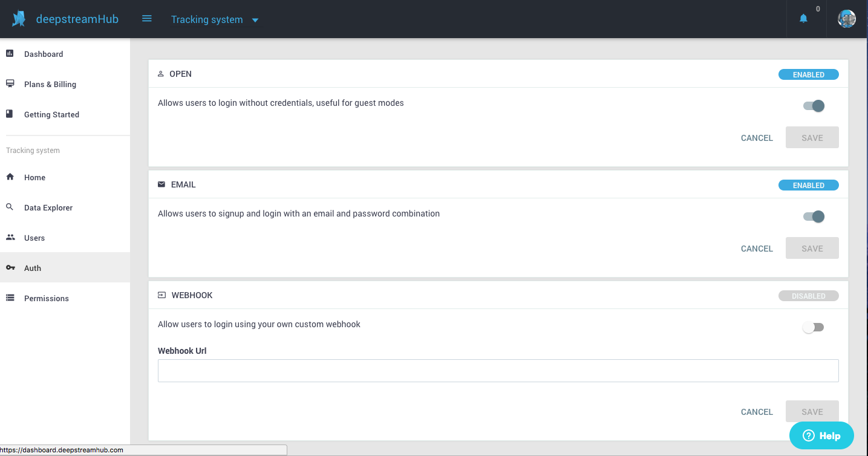Click the Plans & Billing icon
The image size is (868, 456).
[10, 84]
